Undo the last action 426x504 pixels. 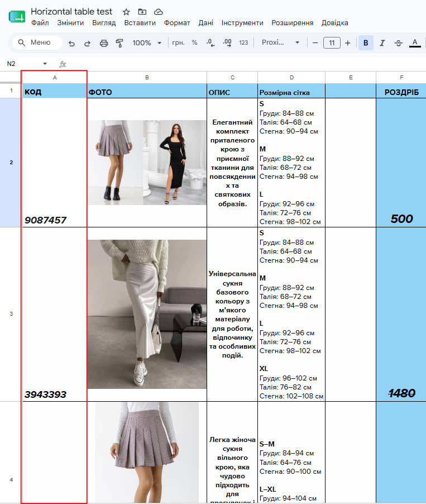(x=71, y=43)
